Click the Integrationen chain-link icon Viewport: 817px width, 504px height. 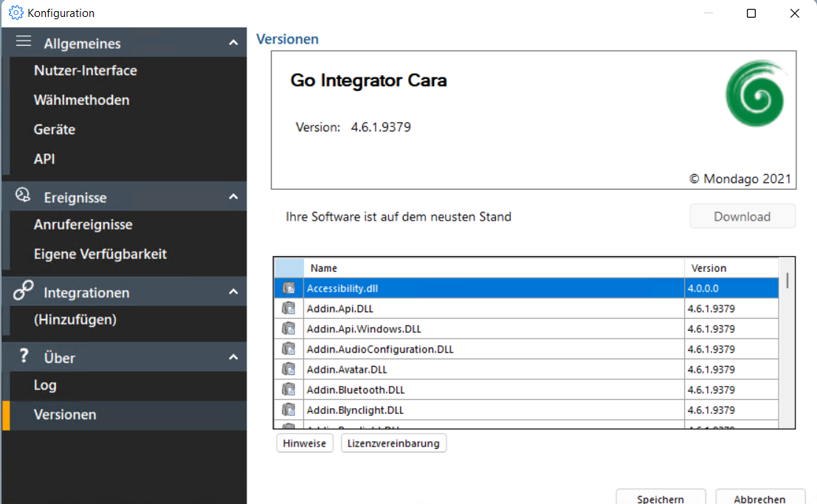[x=24, y=290]
